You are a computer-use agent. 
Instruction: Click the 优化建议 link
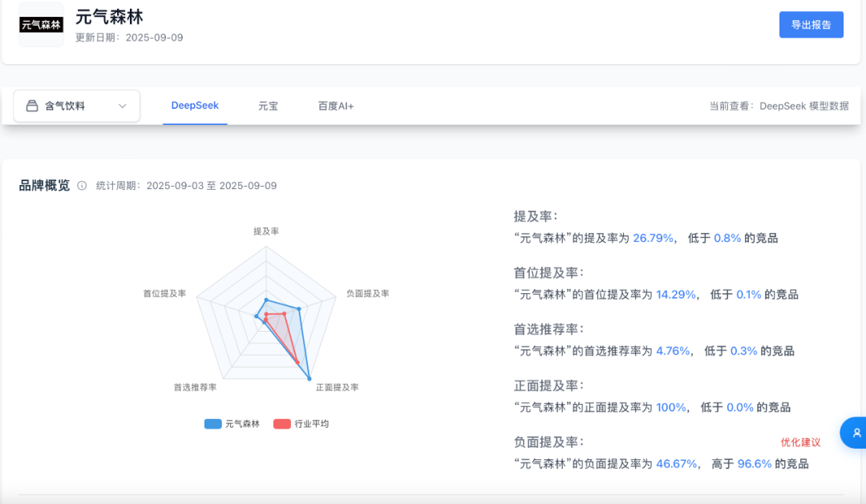click(800, 442)
